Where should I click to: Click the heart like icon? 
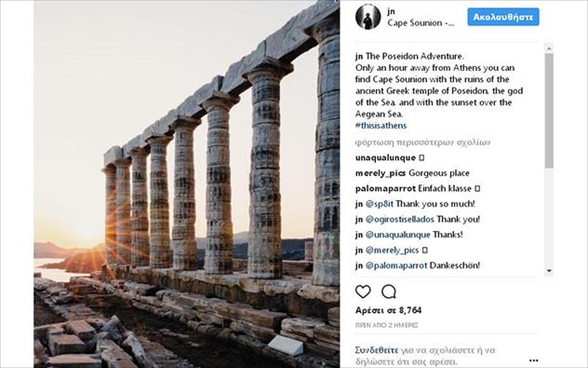pyautogui.click(x=363, y=292)
